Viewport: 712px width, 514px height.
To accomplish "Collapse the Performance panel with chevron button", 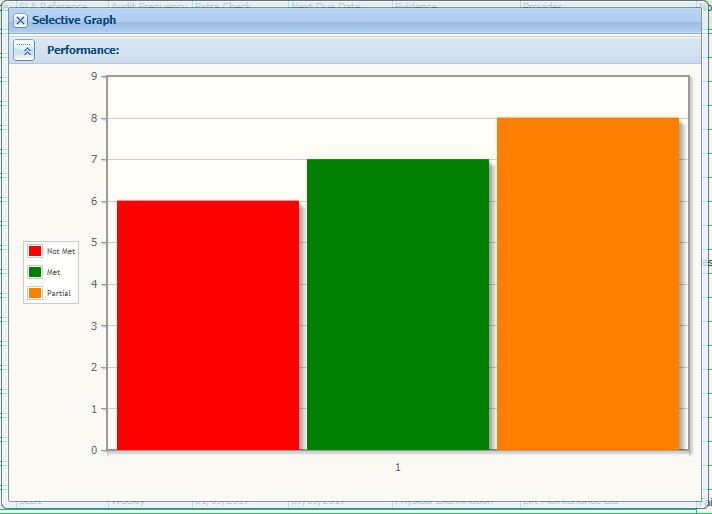I will (24, 50).
